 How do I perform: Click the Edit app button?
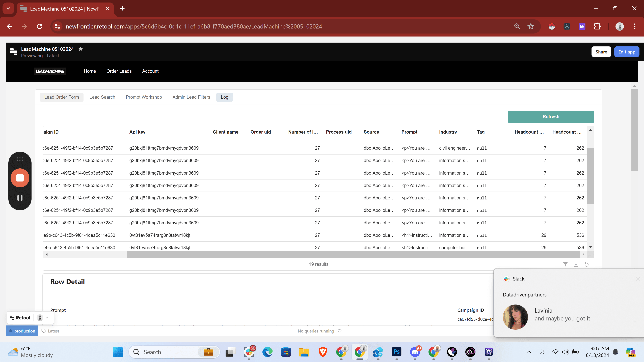click(627, 52)
